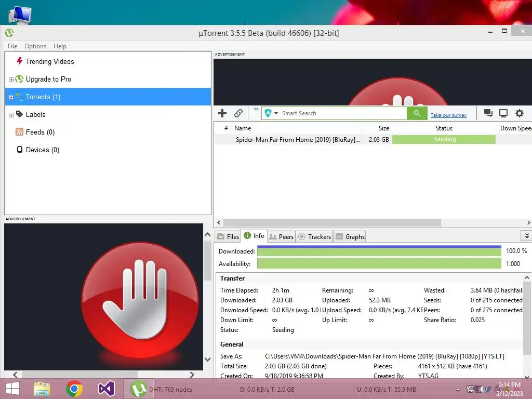Click the upload speed status bar entry
The image size is (532, 399).
tap(386, 390)
